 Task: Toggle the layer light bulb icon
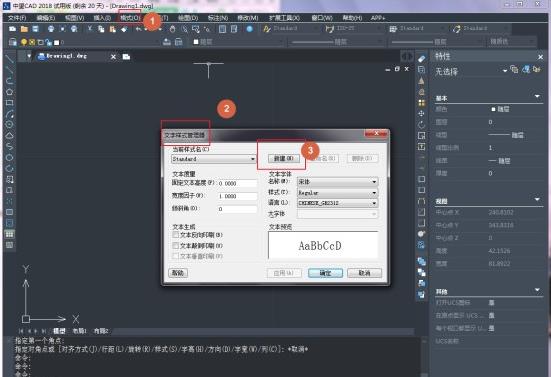click(x=24, y=42)
